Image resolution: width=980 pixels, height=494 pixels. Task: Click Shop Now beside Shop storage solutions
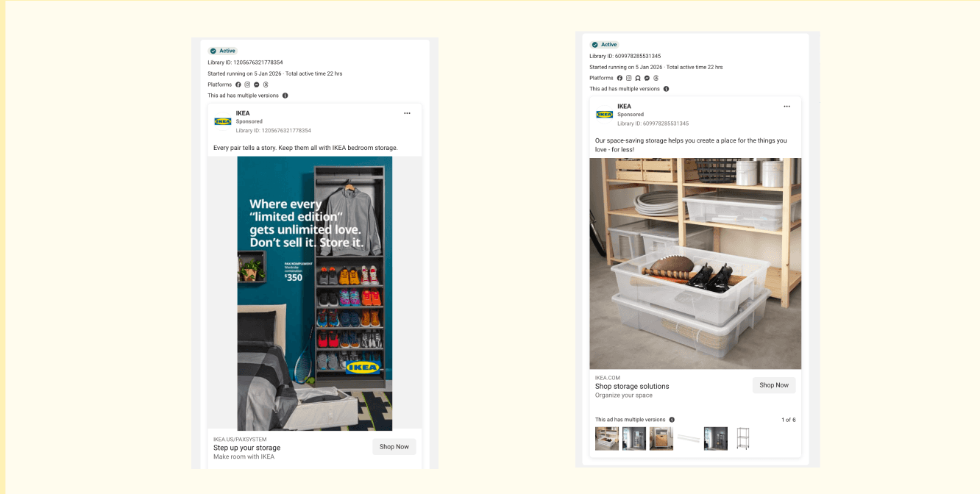click(773, 384)
